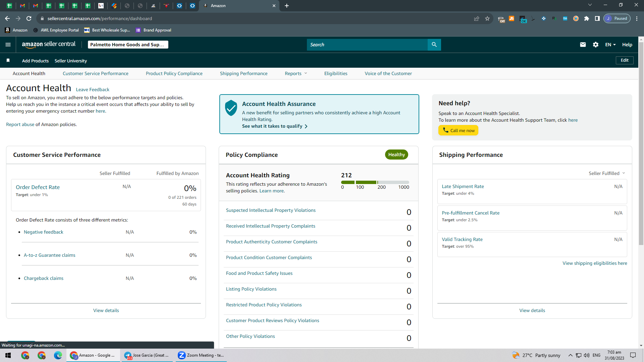Show hidden system tray icons
Image resolution: width=644 pixels, height=362 pixels.
[x=570, y=355]
